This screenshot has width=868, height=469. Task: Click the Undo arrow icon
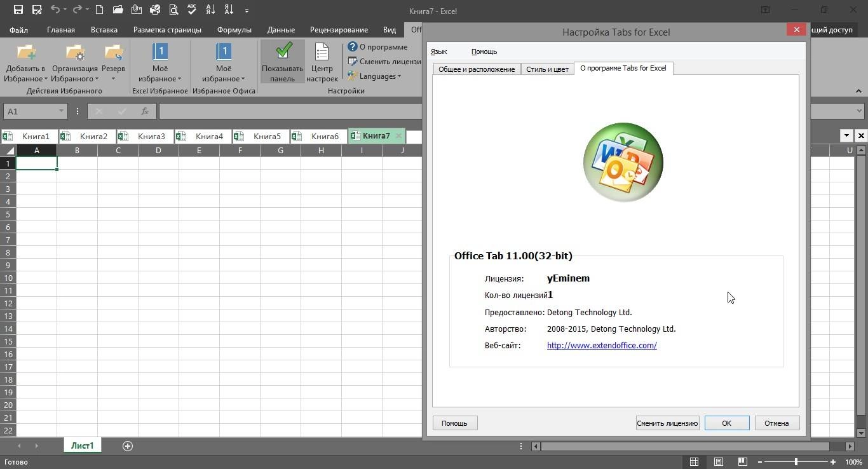(x=55, y=10)
